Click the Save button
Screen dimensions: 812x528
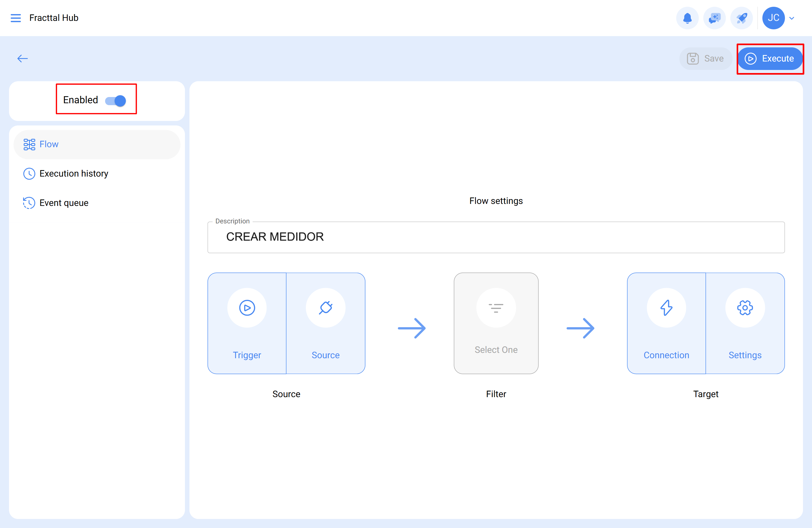[705, 58]
